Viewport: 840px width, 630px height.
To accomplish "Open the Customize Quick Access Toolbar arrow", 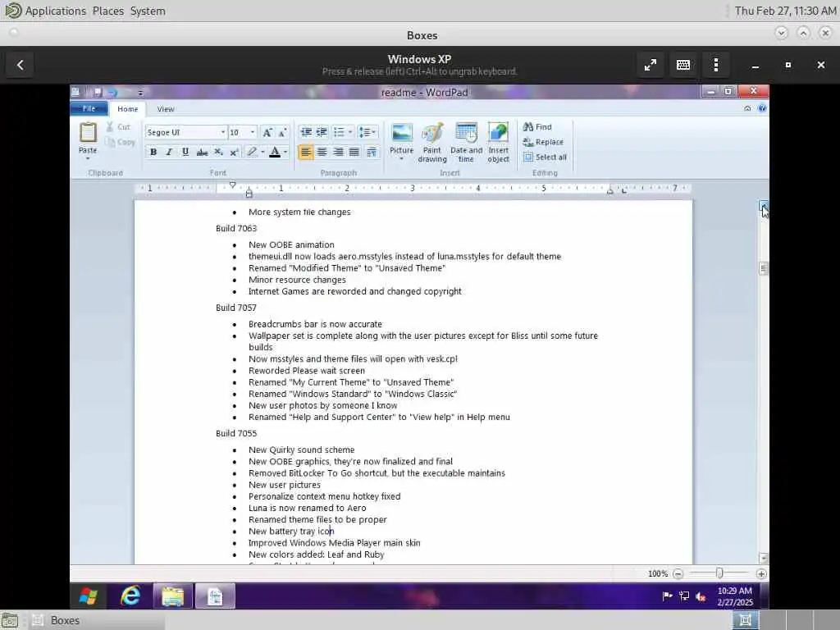I will click(140, 93).
